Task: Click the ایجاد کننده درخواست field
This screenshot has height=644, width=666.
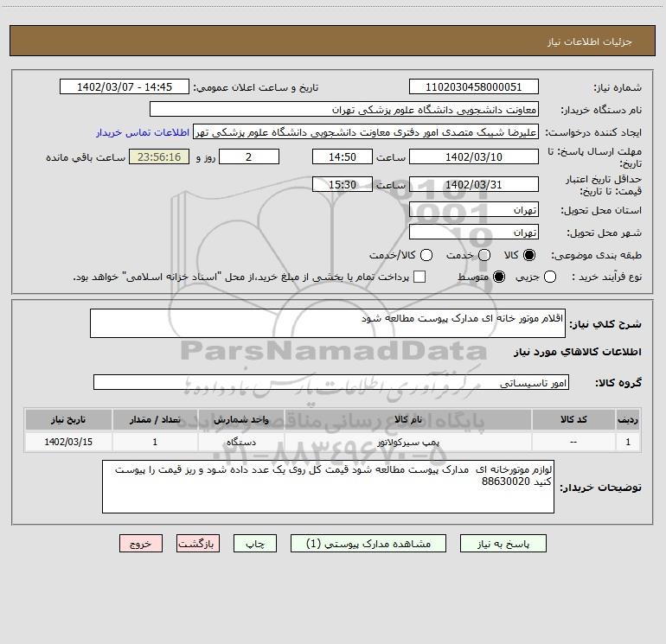Action: (x=366, y=132)
